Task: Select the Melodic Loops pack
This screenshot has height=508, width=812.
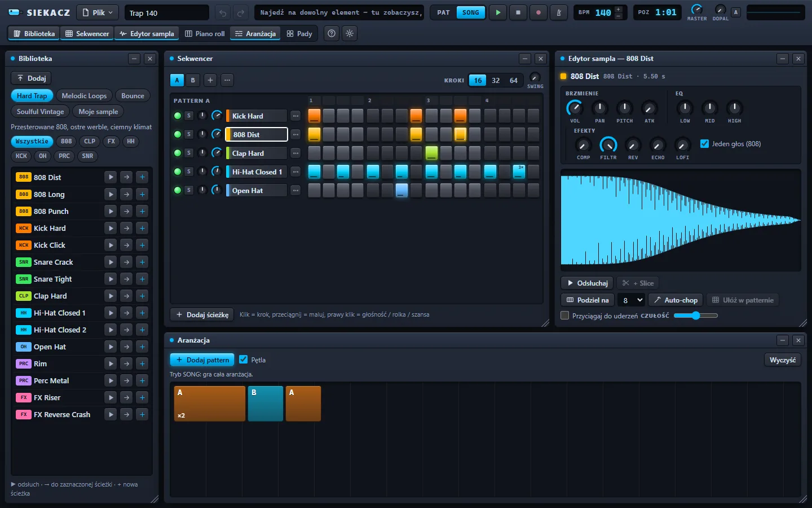Action: [x=84, y=95]
